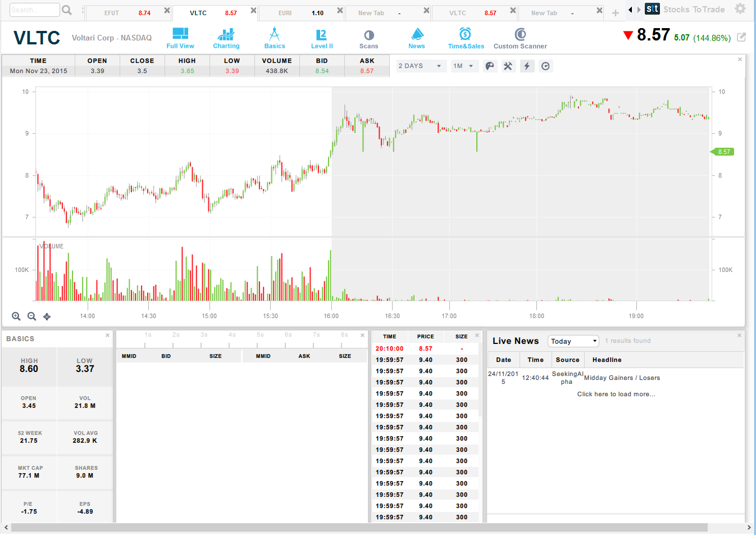Click the gauge icon in chart toolbar
The height and width of the screenshot is (535, 756).
click(545, 66)
